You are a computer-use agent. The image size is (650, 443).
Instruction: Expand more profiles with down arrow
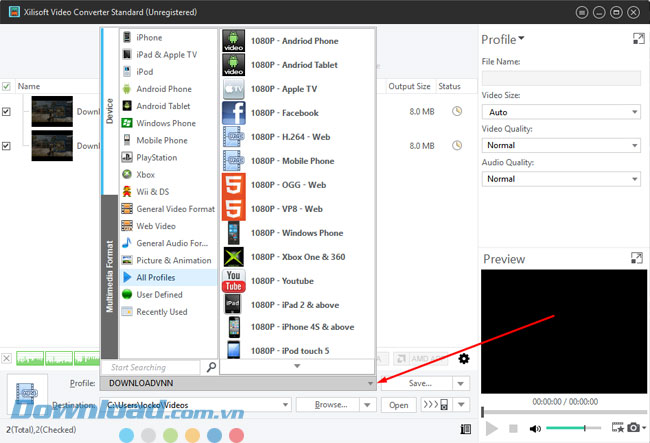(297, 366)
